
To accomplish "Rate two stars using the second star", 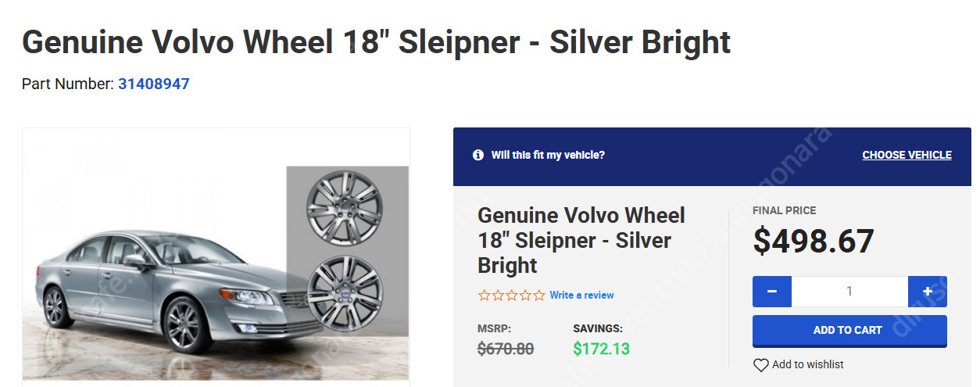I will pos(498,296).
